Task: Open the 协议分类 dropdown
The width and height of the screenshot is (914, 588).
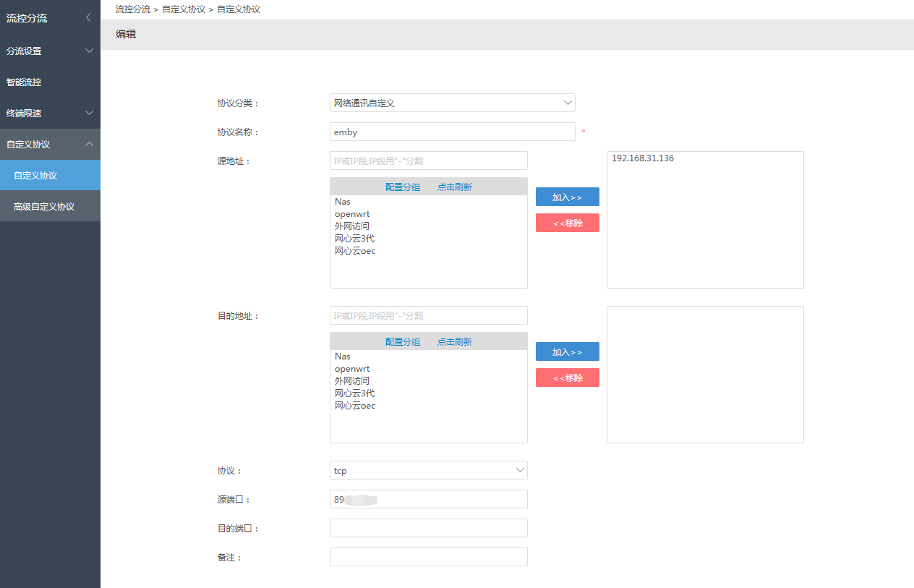Action: click(452, 103)
